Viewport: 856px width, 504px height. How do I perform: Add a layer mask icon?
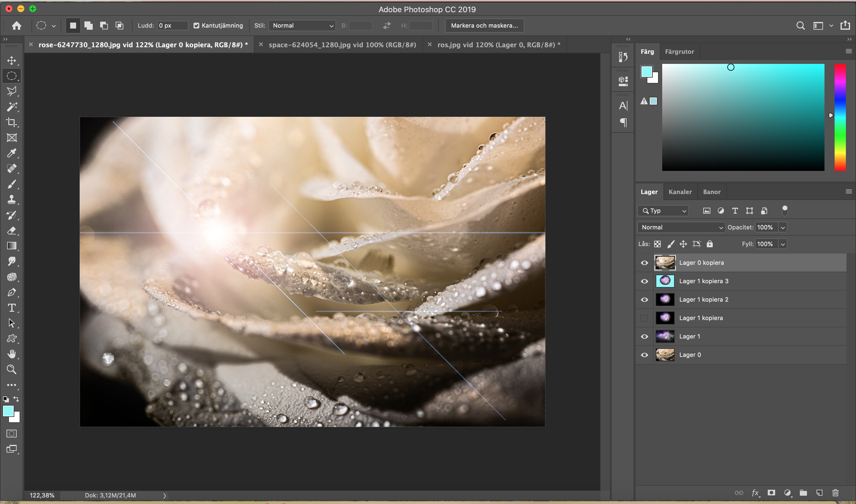pos(771,493)
